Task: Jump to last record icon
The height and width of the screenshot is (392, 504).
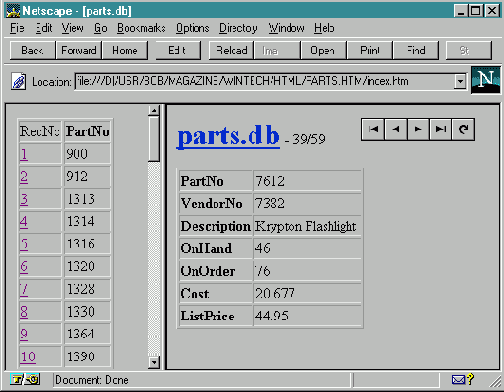Action: (x=440, y=129)
